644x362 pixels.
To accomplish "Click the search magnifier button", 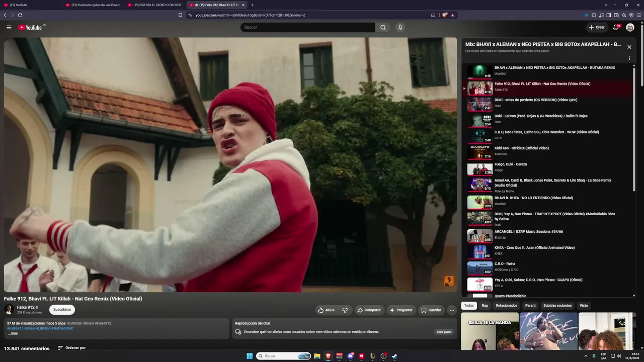I will click(x=383, y=27).
